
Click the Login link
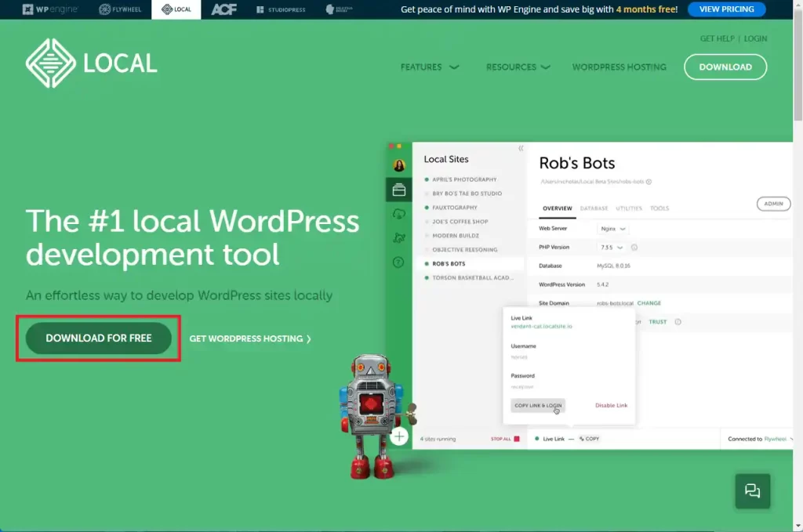point(755,38)
